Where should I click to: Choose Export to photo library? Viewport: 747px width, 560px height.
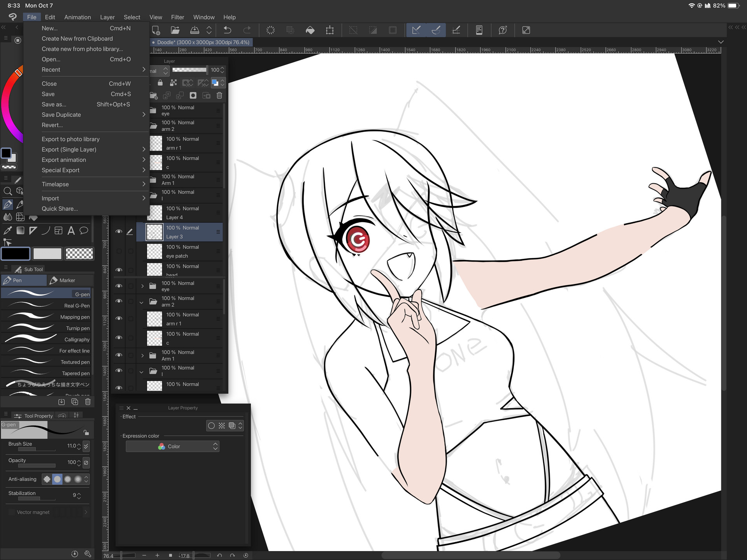(x=86, y=139)
